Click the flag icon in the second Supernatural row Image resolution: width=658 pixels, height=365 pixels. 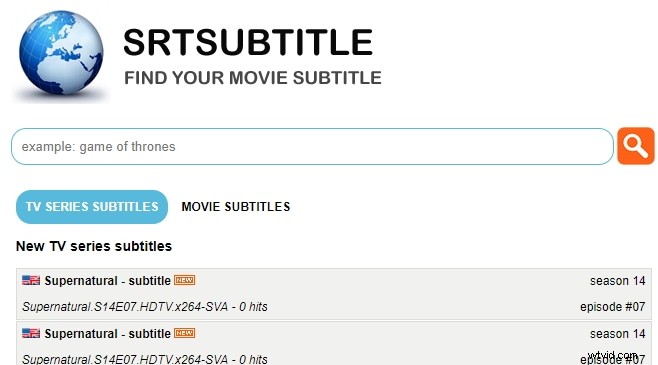point(31,334)
